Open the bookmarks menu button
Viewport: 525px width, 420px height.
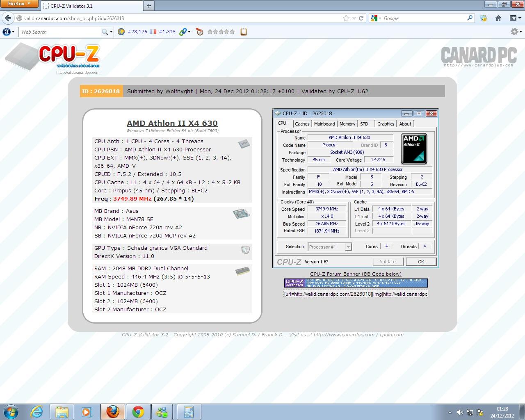click(515, 18)
